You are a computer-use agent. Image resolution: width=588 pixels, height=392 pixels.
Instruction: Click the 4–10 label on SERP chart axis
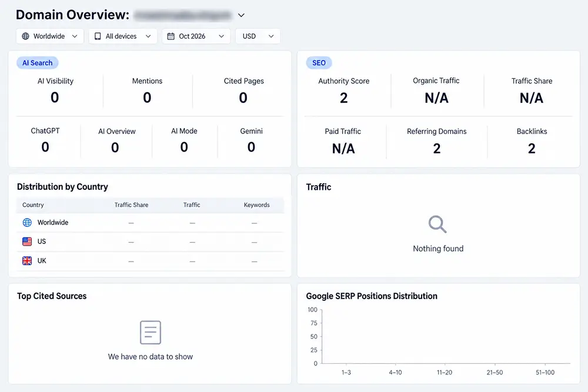pos(395,373)
